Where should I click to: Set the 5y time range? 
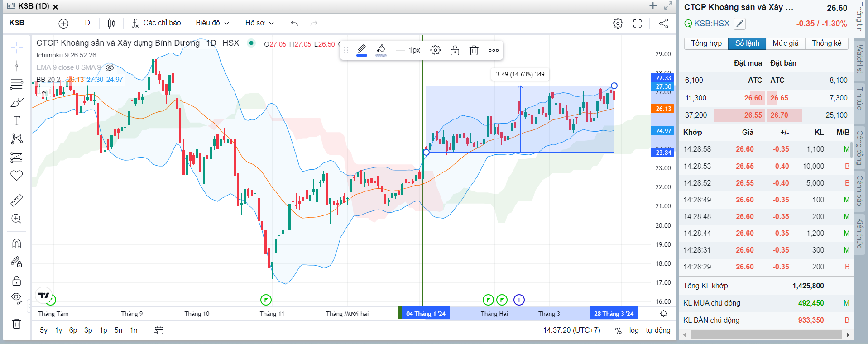coord(43,330)
